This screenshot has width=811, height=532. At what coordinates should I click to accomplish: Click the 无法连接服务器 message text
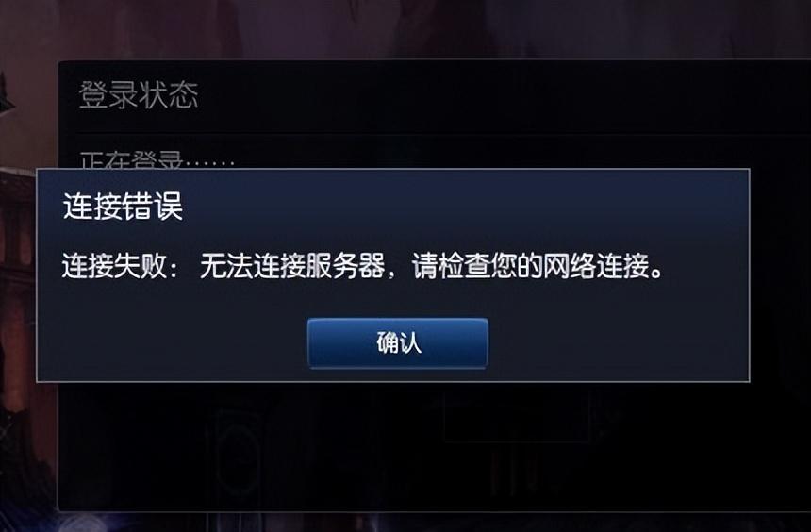[292, 266]
